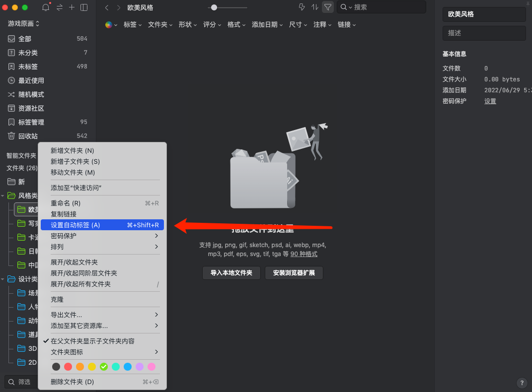Toggle the filter funnel icon in the search bar
The image size is (532, 392).
click(x=328, y=7)
